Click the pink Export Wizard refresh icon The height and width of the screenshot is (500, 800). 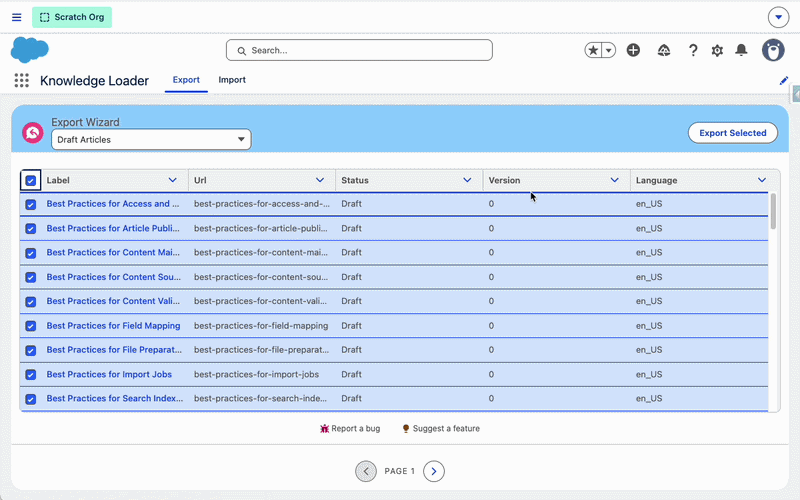click(x=33, y=133)
